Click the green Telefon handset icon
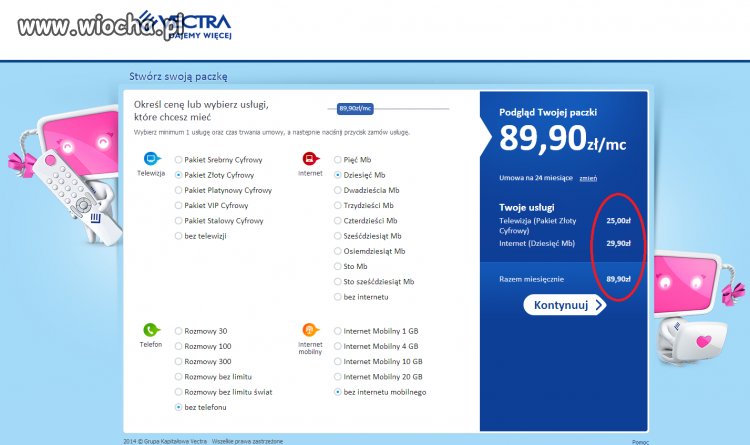The image size is (750, 445). (x=151, y=330)
